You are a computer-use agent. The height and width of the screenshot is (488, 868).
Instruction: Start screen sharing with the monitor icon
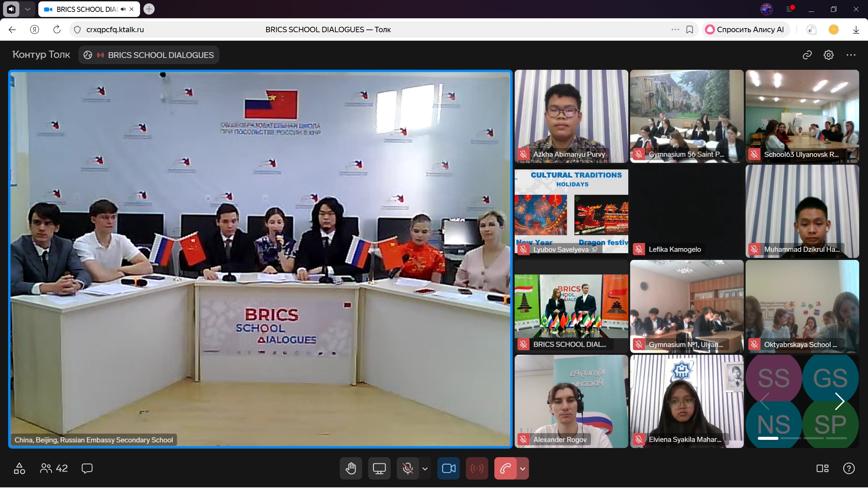(379, 468)
